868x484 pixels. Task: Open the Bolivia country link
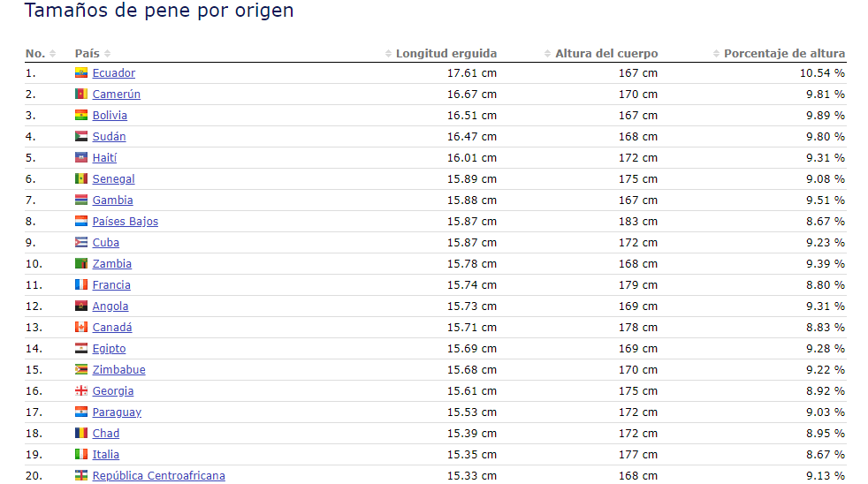click(x=110, y=116)
